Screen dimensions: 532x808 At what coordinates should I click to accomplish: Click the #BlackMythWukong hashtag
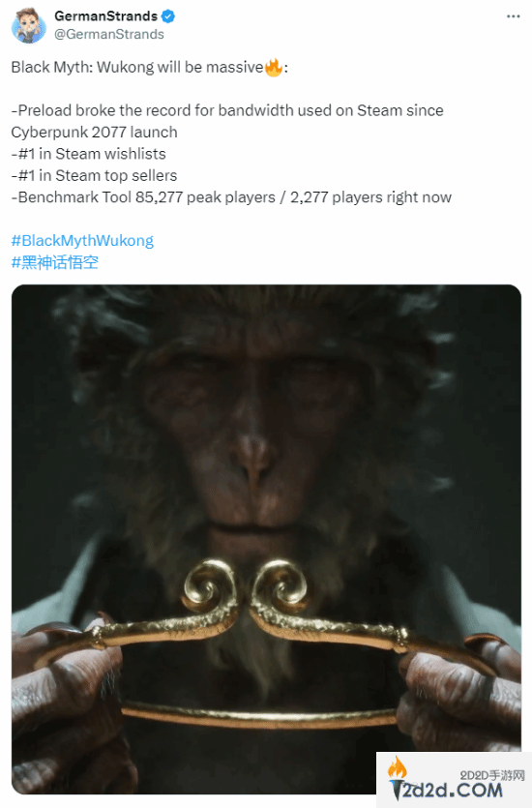click(82, 241)
